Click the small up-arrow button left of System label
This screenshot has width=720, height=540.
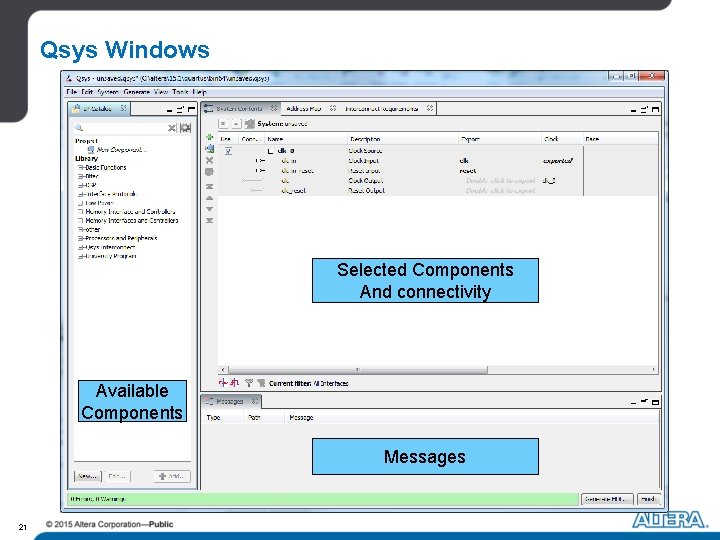coord(236,124)
